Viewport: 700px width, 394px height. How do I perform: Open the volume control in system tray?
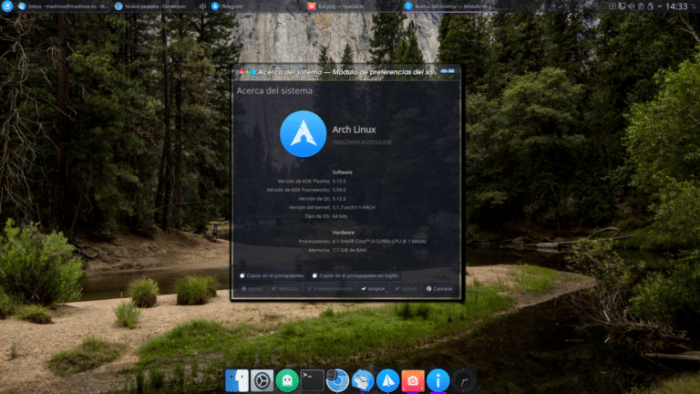coord(631,6)
